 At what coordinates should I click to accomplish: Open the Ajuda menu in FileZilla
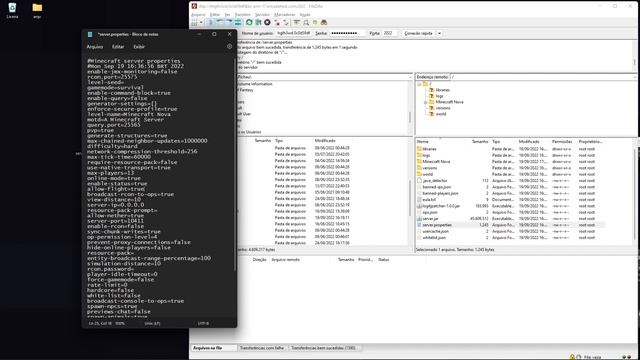click(305, 15)
